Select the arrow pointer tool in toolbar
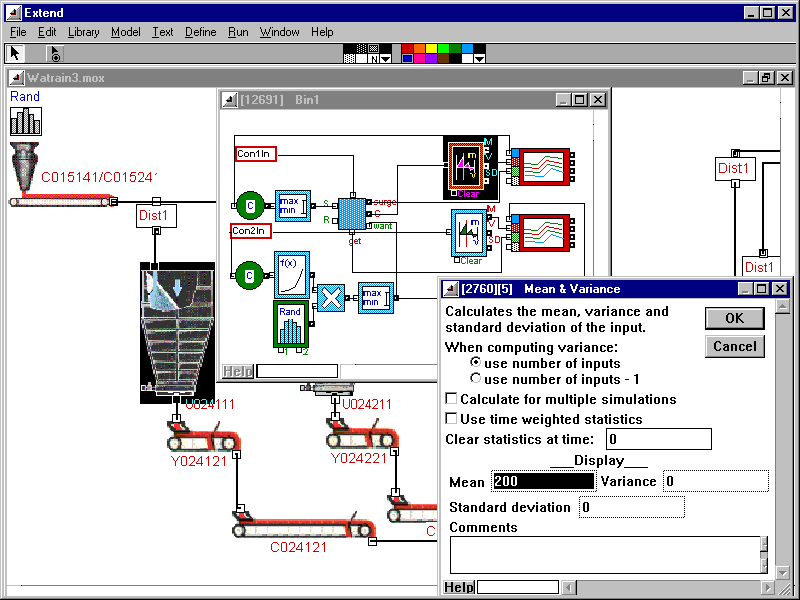Screen dimensions: 800x600 coord(15,53)
